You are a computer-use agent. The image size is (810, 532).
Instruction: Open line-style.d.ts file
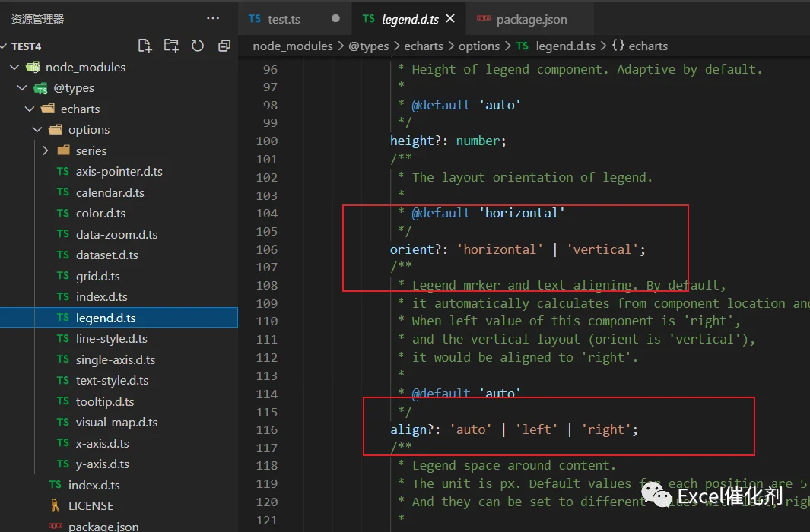tap(119, 338)
